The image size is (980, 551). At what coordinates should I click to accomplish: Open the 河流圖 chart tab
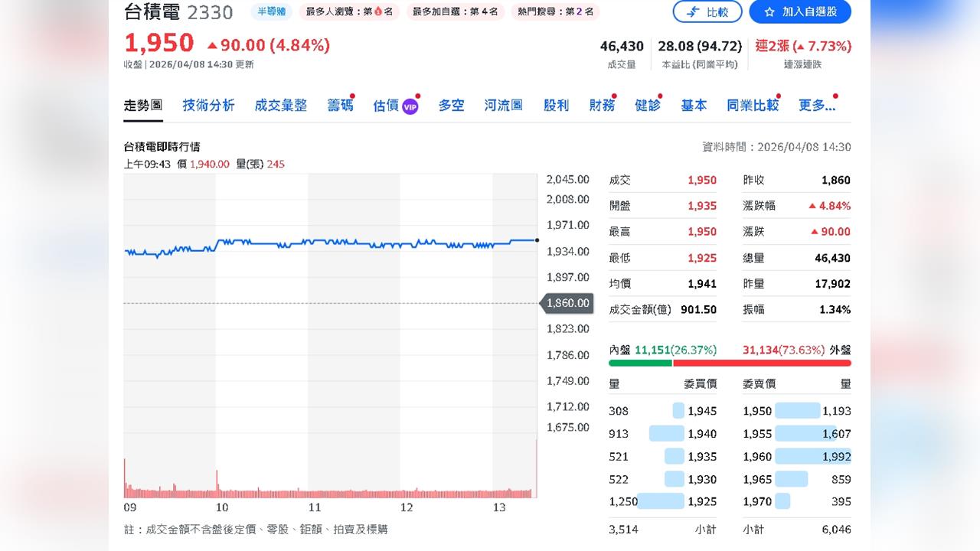[x=503, y=106]
